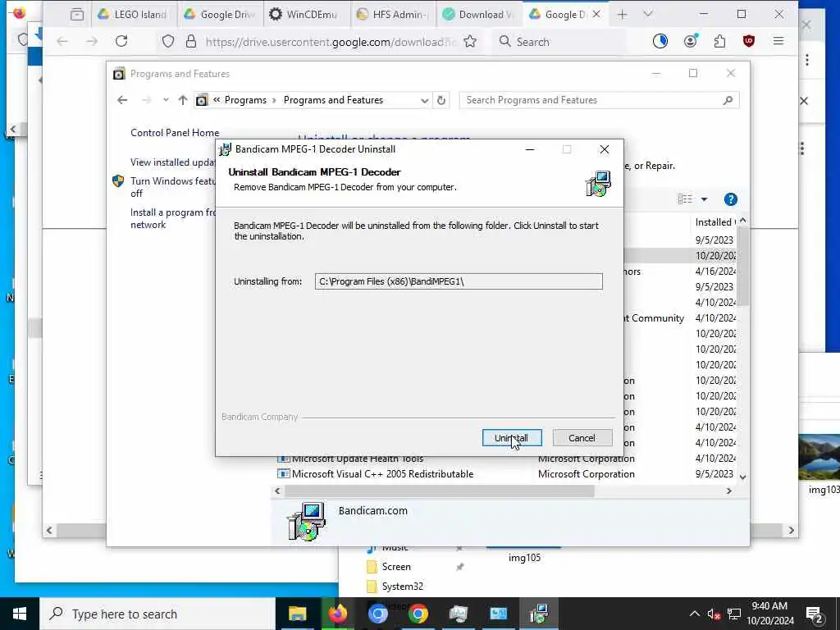Open the view options dropdown arrow
The width and height of the screenshot is (840, 630).
point(704,199)
